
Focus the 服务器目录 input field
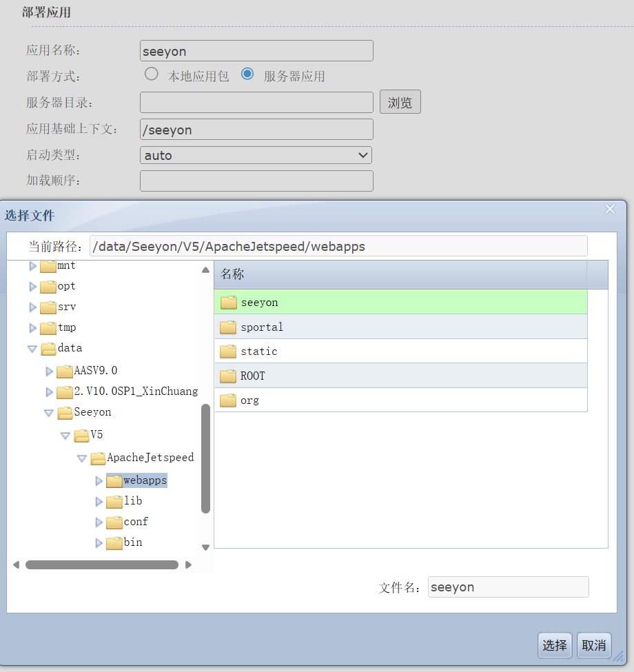pos(256,103)
